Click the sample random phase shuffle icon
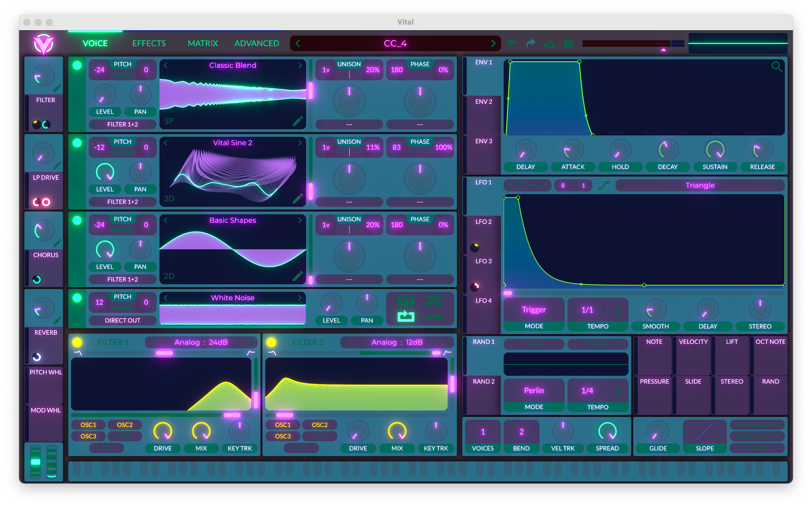Screen dimensions: 812x507 tap(434, 300)
